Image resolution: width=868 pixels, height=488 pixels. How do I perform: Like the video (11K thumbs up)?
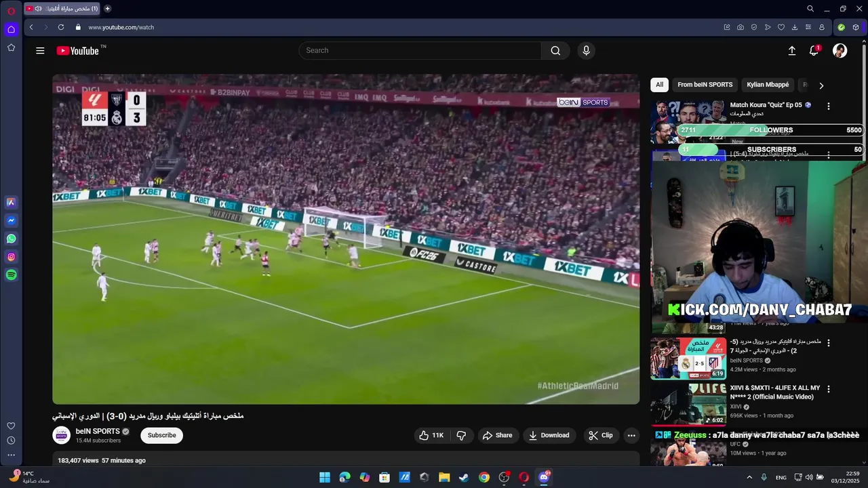click(431, 435)
